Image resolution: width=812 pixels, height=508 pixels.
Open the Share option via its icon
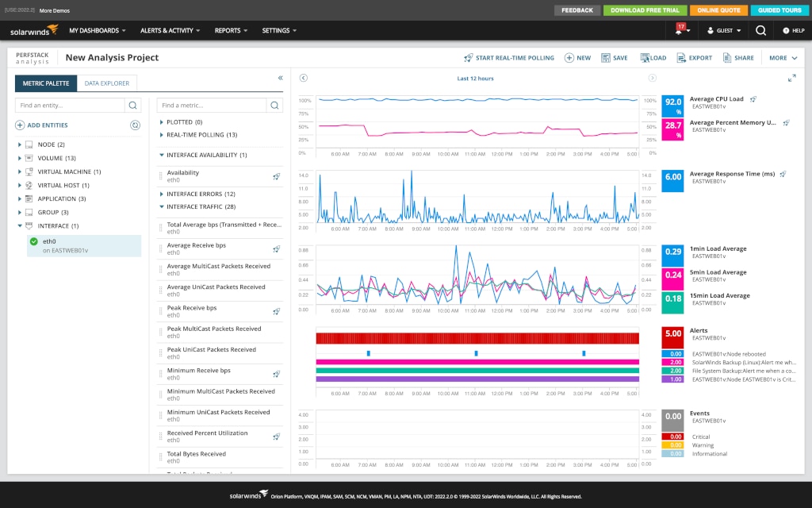click(x=726, y=58)
